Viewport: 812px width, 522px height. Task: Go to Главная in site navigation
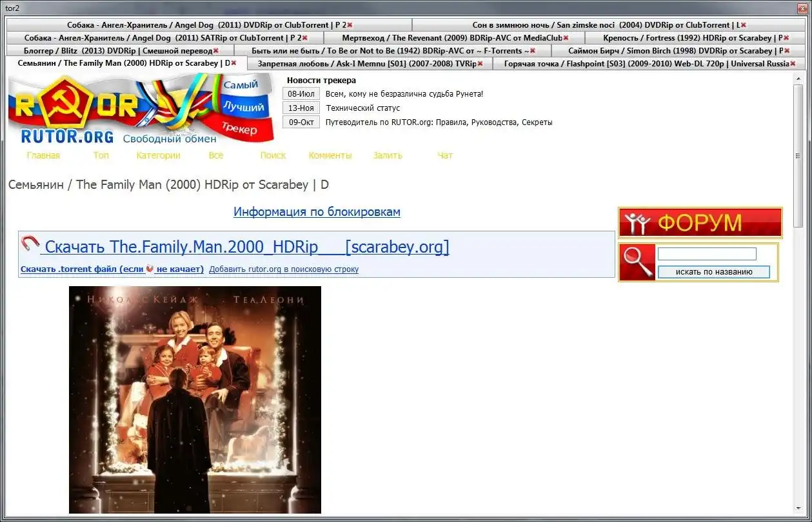click(43, 155)
